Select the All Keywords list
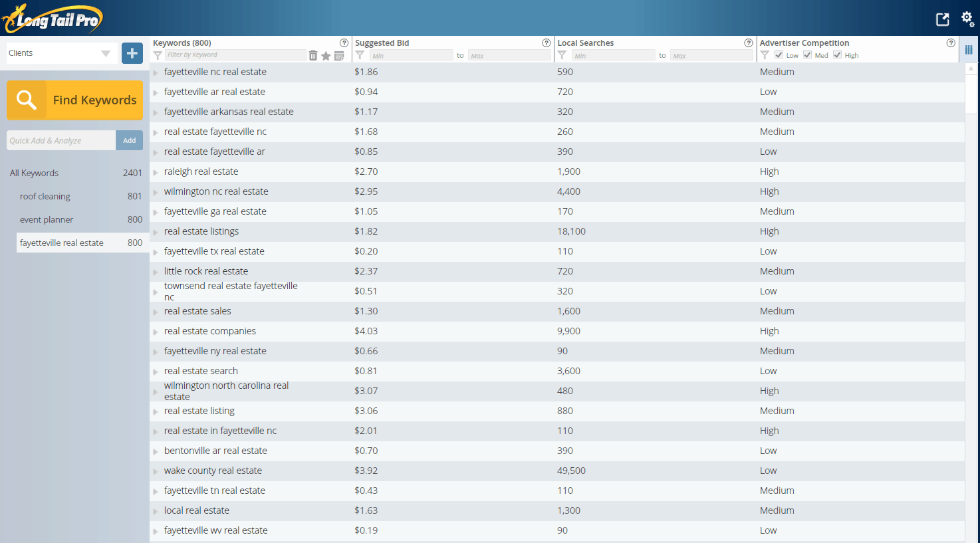980x543 pixels. [x=76, y=173]
